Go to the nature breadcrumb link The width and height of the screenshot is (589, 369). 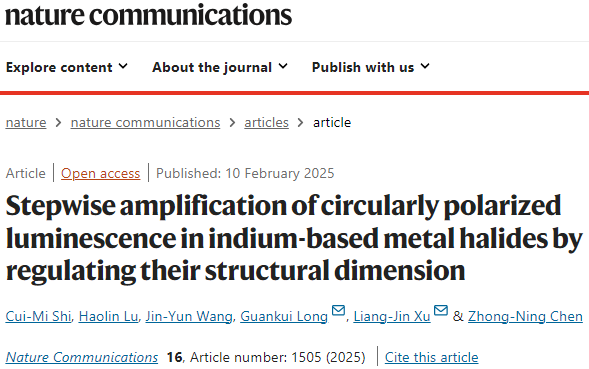click(26, 122)
